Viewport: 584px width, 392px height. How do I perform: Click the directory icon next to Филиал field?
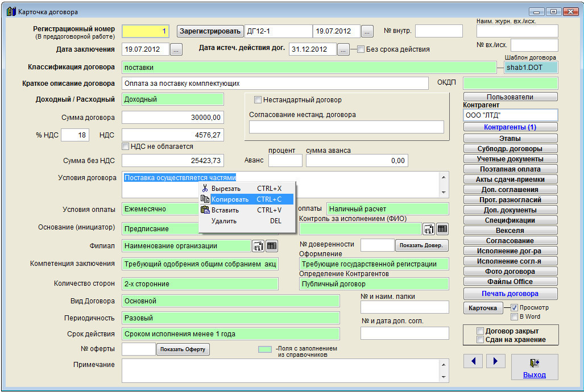258,246
